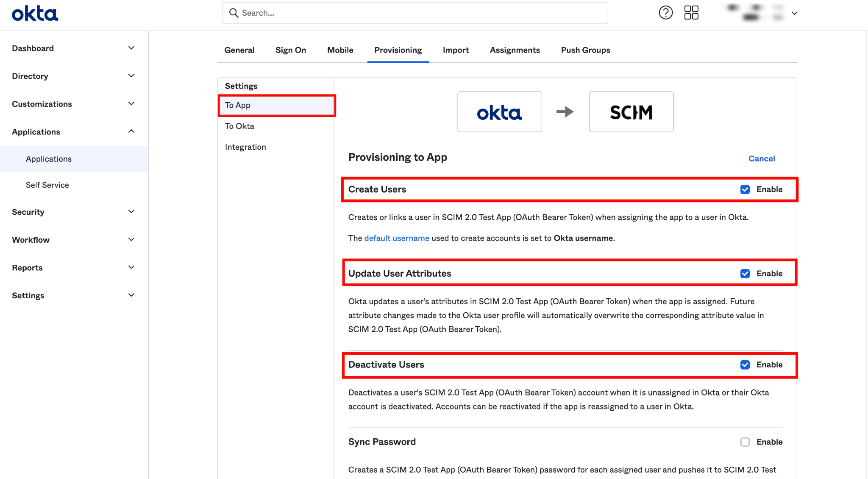Switch to the Sign On tab

click(x=291, y=50)
